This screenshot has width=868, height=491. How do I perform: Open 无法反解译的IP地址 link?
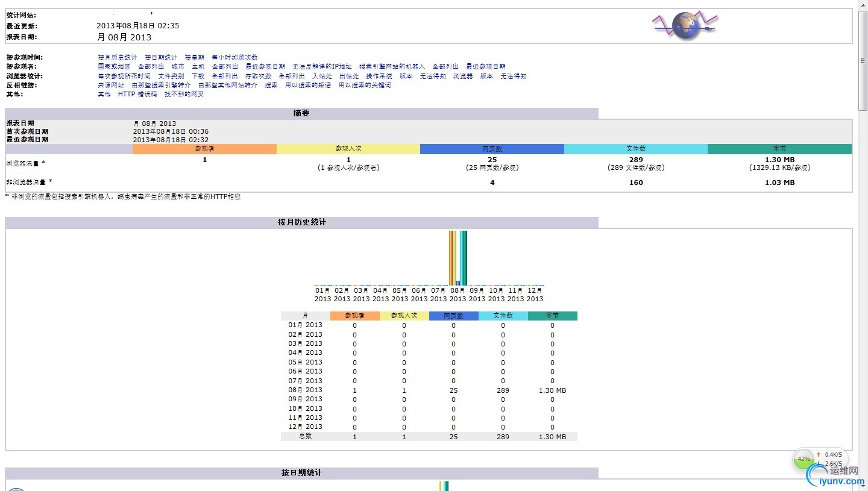tap(322, 67)
